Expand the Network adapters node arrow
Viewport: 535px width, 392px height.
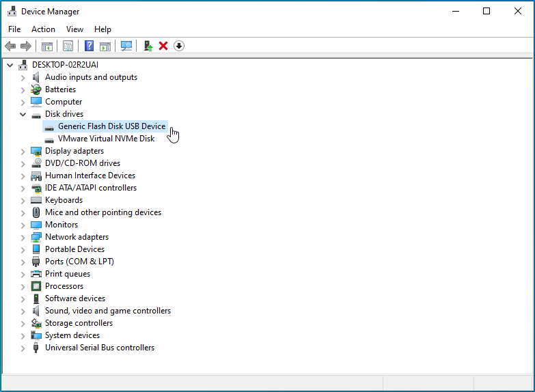[x=23, y=237]
